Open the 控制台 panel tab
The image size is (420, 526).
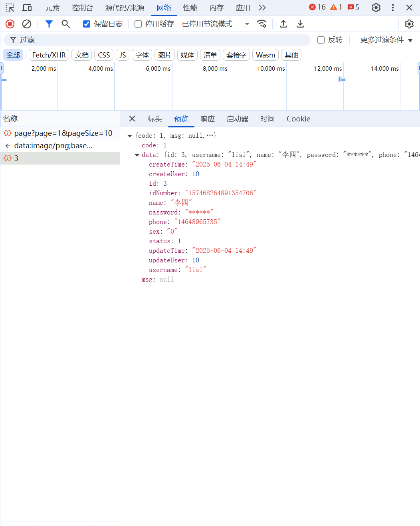pyautogui.click(x=82, y=8)
